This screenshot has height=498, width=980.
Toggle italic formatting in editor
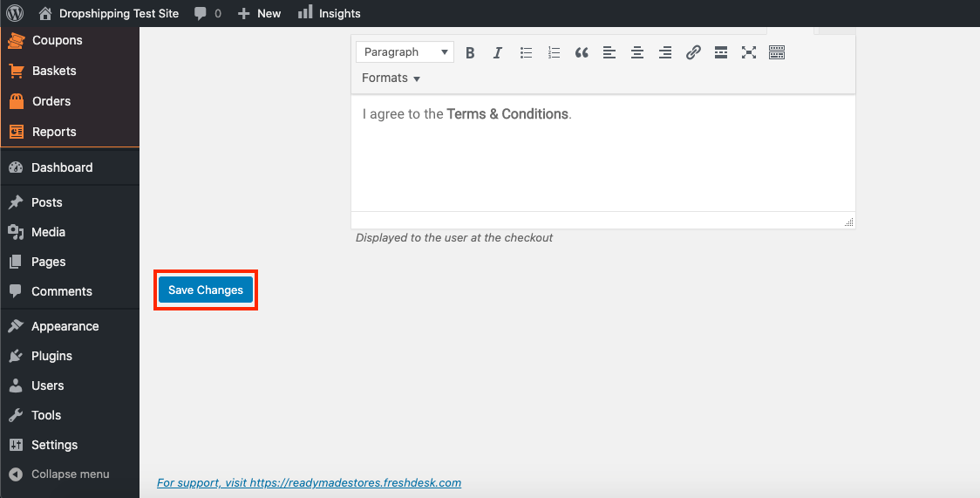pyautogui.click(x=498, y=52)
